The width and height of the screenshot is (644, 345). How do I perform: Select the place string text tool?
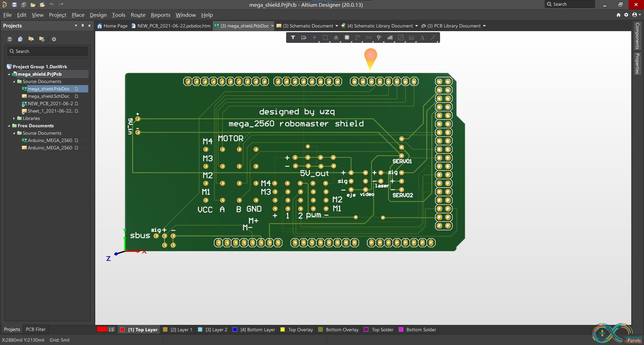coord(422,38)
